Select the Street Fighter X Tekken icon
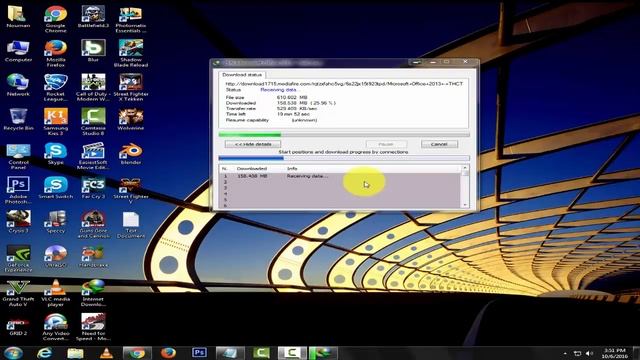 [x=131, y=87]
